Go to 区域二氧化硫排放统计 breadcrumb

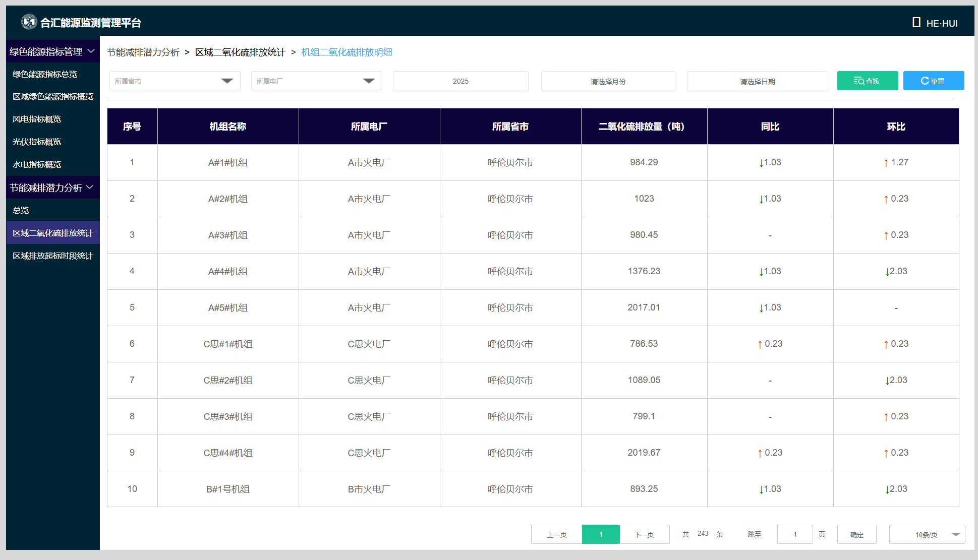(x=240, y=52)
